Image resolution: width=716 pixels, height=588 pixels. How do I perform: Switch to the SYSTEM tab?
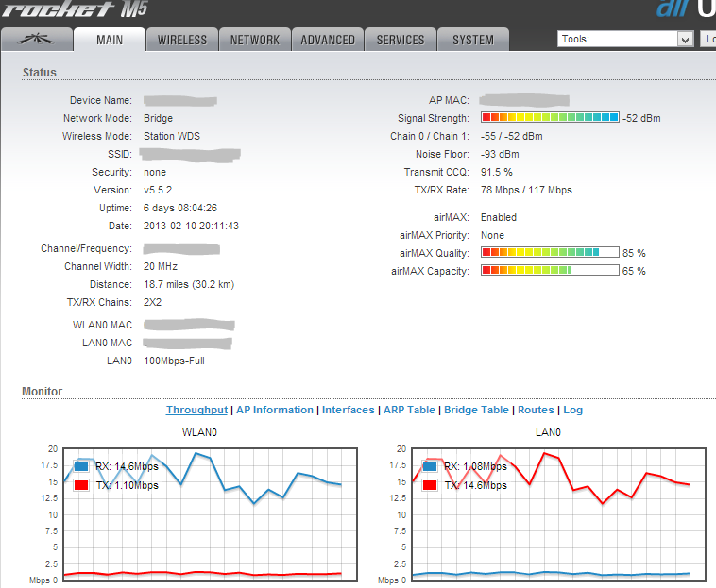point(473,40)
